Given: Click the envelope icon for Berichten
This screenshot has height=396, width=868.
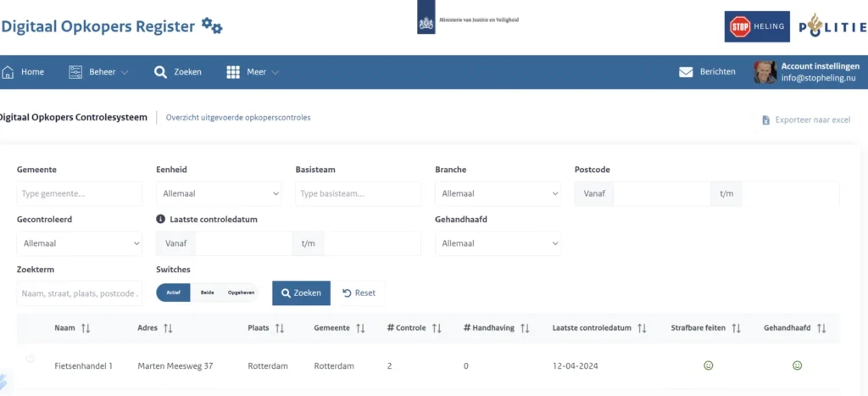Looking at the screenshot, I should (x=686, y=72).
